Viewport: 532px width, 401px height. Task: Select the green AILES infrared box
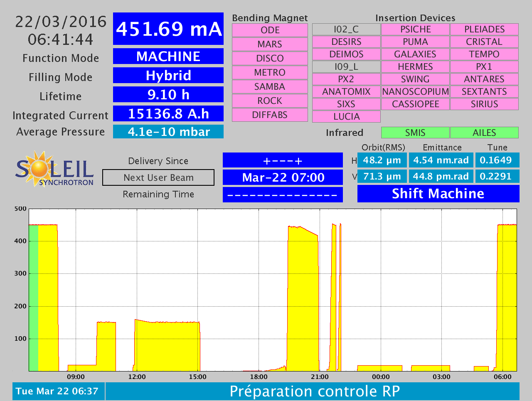coord(484,133)
